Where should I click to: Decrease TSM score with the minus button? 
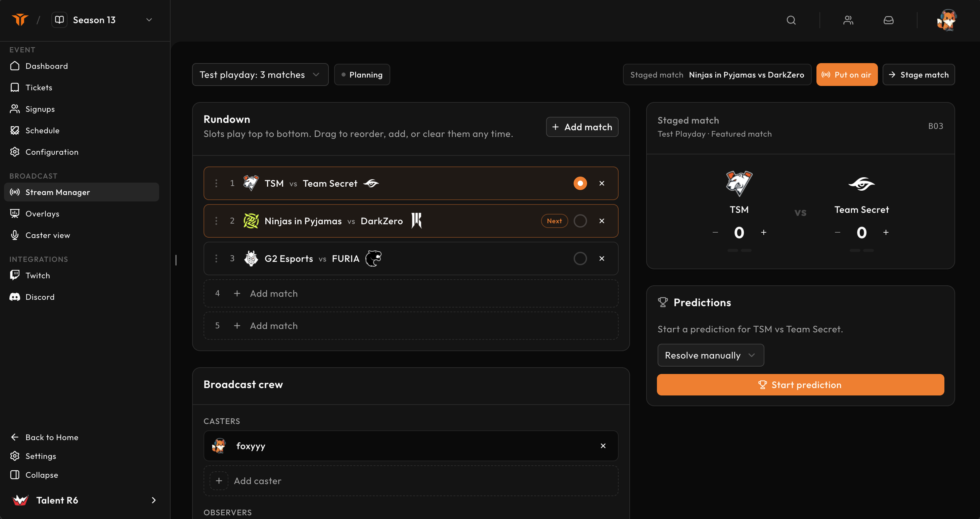pos(715,232)
